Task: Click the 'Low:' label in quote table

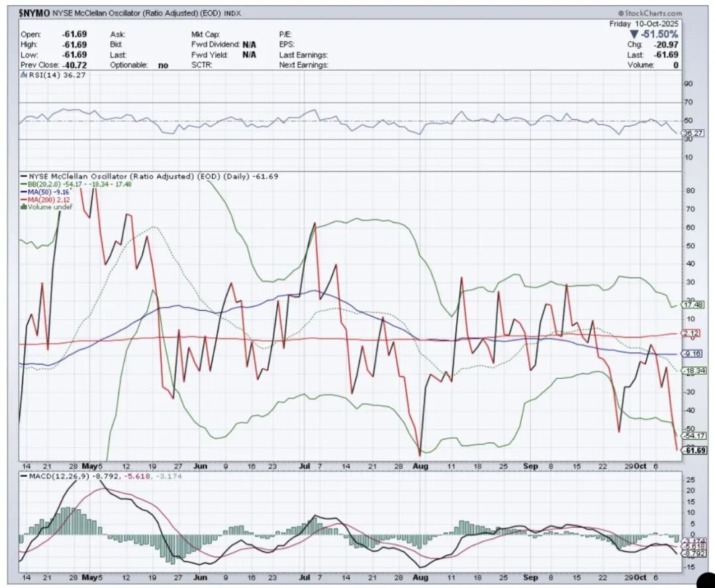Action: pyautogui.click(x=28, y=55)
